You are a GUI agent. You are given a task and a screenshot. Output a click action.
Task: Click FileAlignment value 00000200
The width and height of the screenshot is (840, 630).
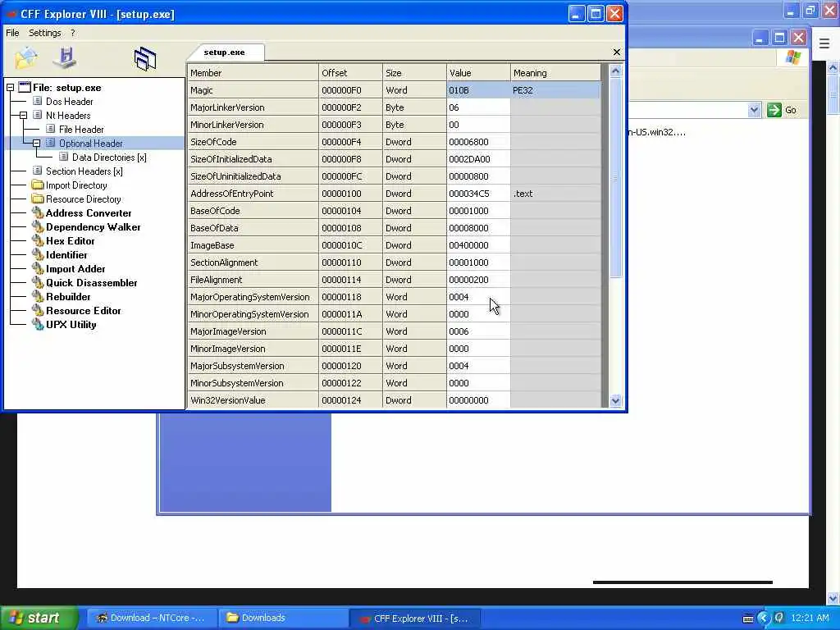tap(478, 280)
